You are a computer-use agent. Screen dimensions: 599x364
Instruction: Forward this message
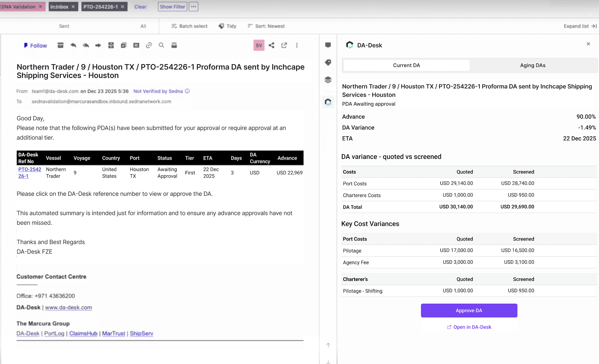coord(98,45)
